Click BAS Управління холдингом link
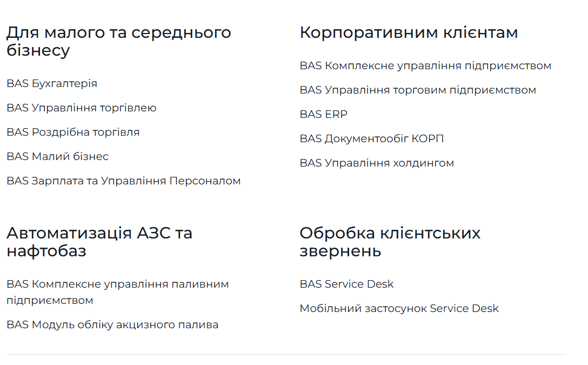 tap(377, 163)
